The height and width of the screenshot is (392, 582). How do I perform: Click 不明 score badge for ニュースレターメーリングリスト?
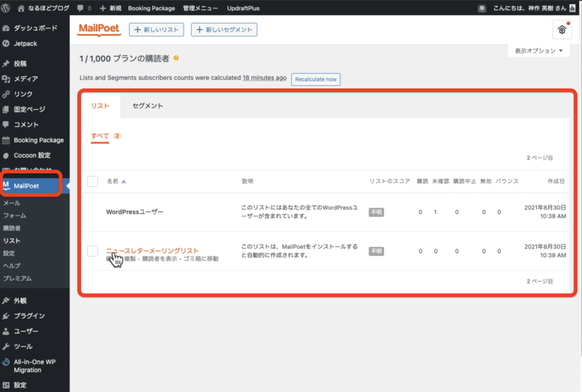(x=376, y=251)
